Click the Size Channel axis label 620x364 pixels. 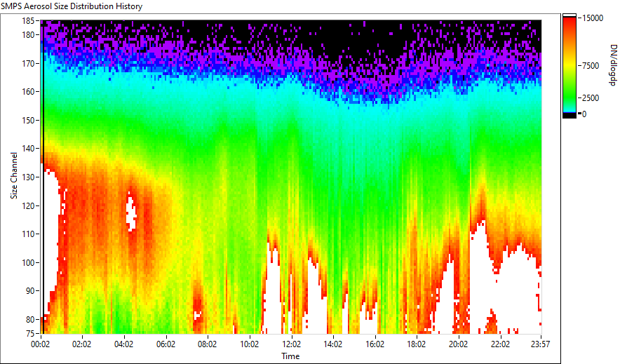14,175
